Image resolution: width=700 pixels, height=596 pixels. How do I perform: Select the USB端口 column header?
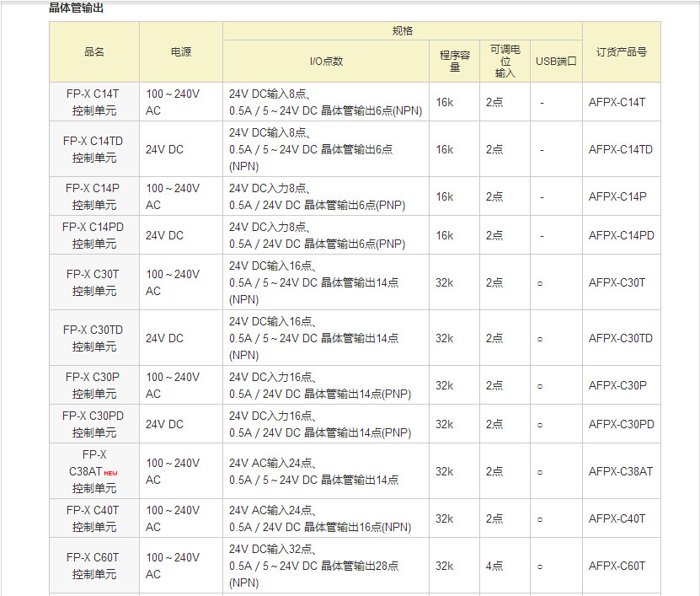pos(556,60)
